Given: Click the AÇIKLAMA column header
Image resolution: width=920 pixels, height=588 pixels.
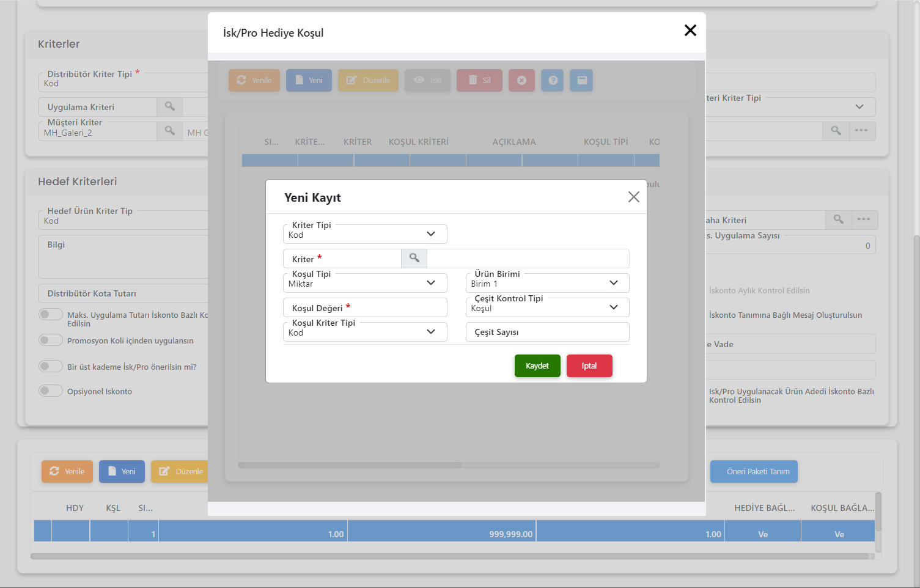Looking at the screenshot, I should 513,142.
